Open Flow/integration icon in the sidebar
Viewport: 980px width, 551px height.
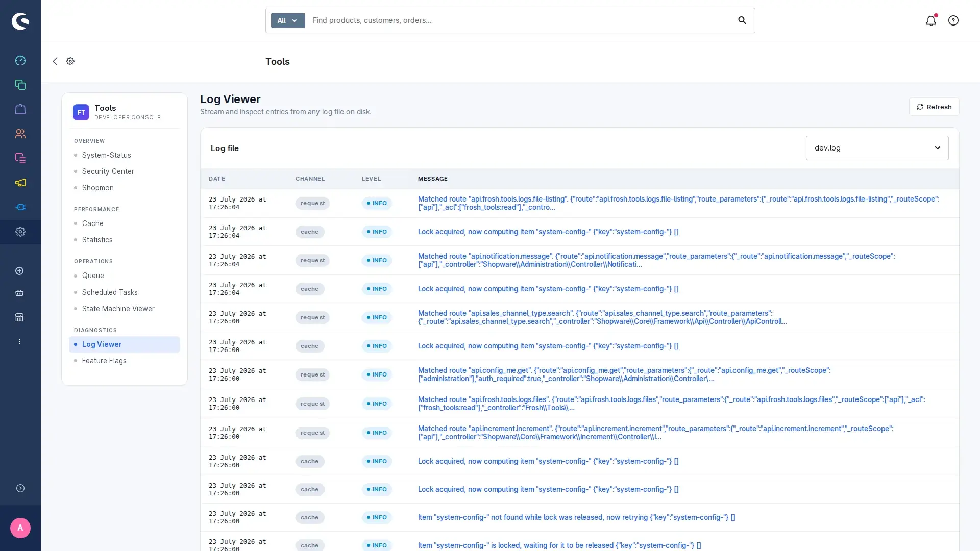(20, 207)
